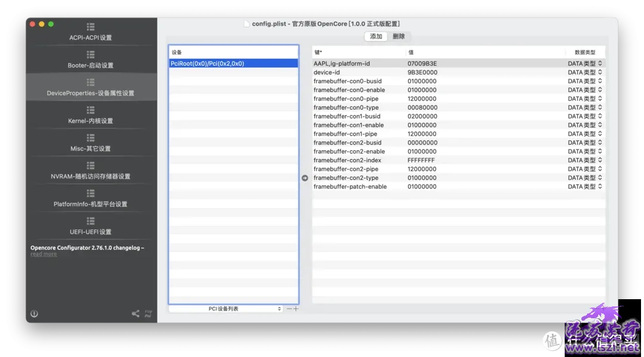Select the framebuffer-con0-type key

click(346, 107)
